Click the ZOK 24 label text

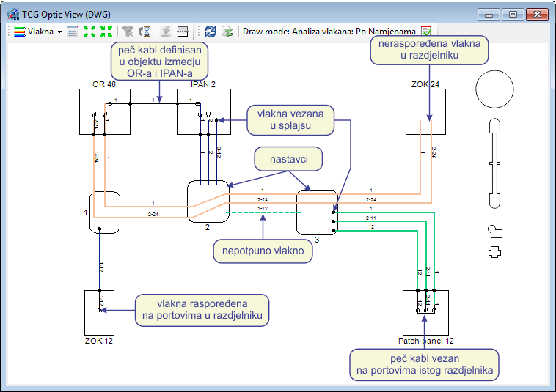click(x=425, y=84)
